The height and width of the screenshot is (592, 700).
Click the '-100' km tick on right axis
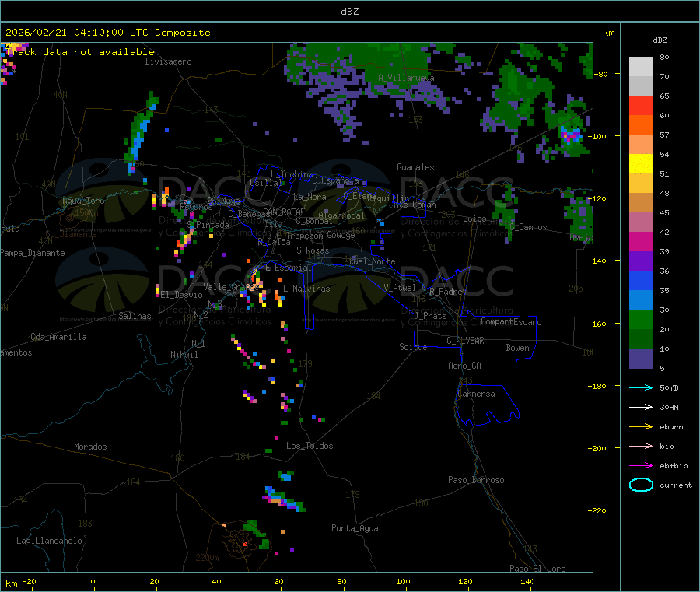coord(597,135)
